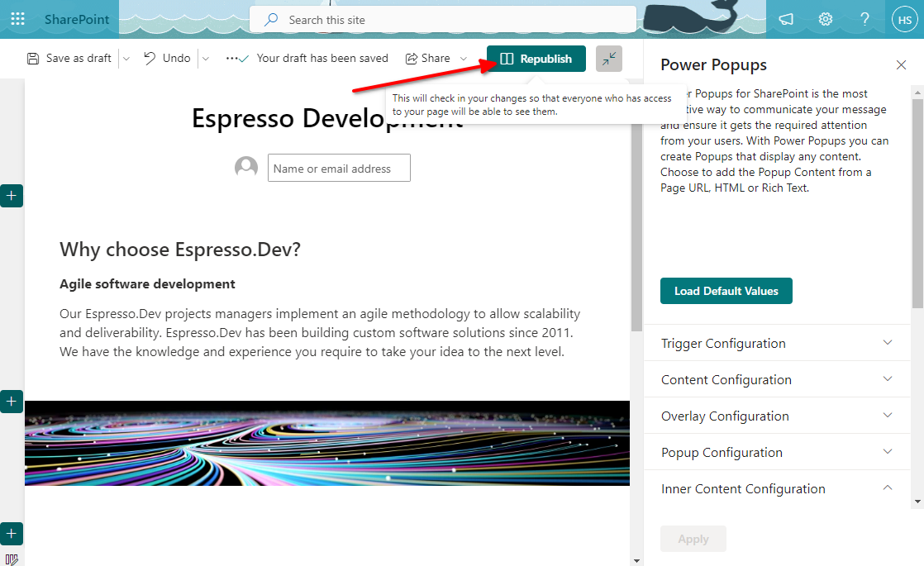The height and width of the screenshot is (566, 924).
Task: Expand Trigger Configuration section
Action: 777,343
